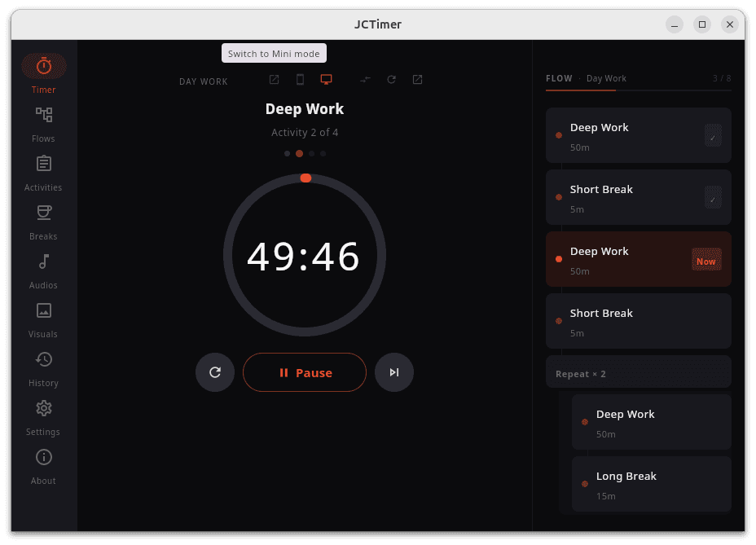Click the swap arrows icon in toolbar
Screen dimensions: 756x545
366,80
